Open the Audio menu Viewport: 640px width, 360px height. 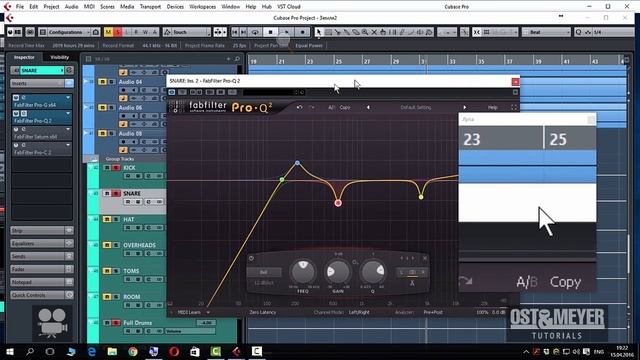[71, 7]
